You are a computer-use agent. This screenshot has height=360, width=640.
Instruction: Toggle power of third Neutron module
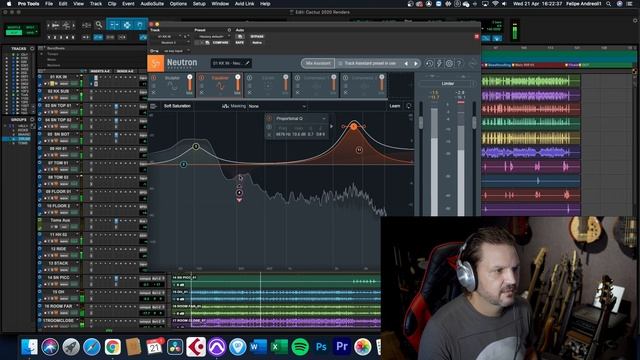click(x=249, y=78)
